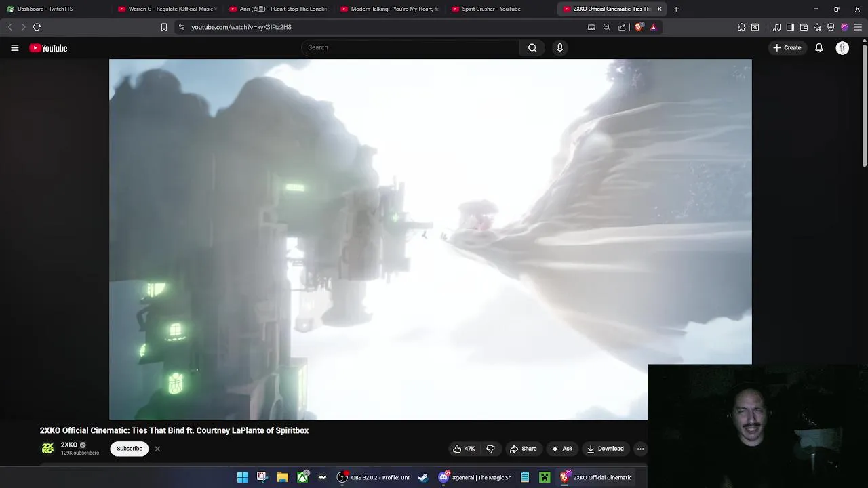Open the 2XKO channel name link

coord(69,445)
